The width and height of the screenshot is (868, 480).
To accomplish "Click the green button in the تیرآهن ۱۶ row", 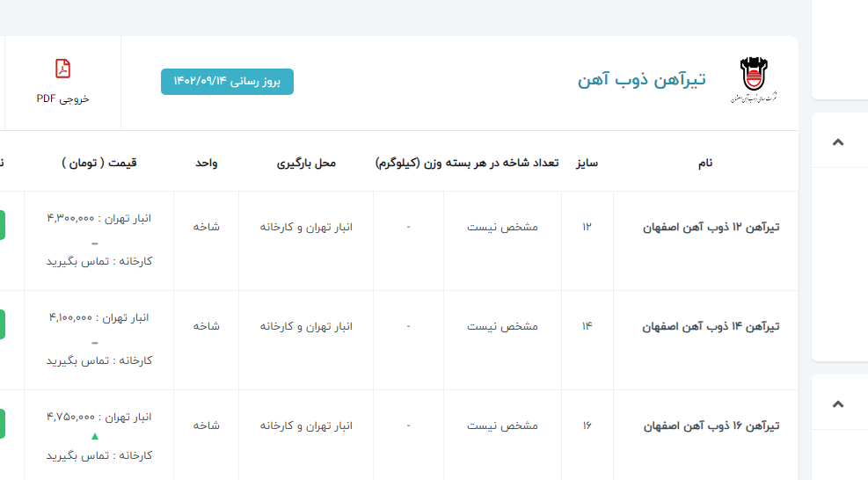I will click(3, 424).
